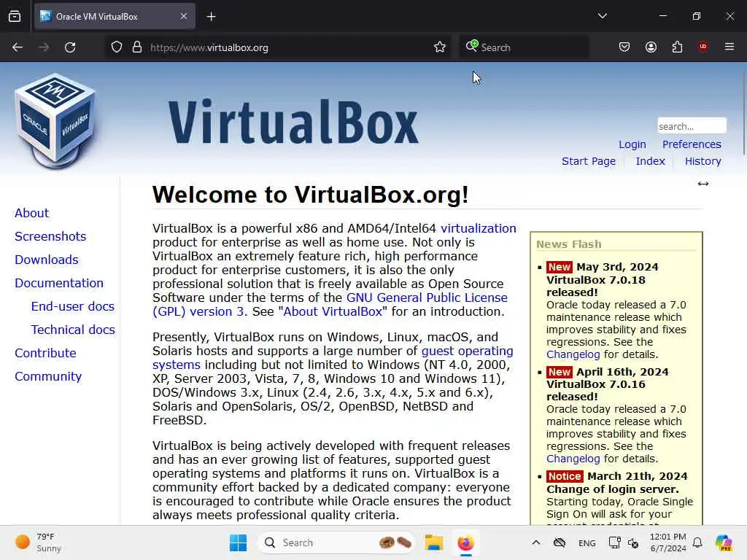747x560 pixels.
Task: Click the Welcome to VirtualBox.org heading
Action: tap(311, 194)
